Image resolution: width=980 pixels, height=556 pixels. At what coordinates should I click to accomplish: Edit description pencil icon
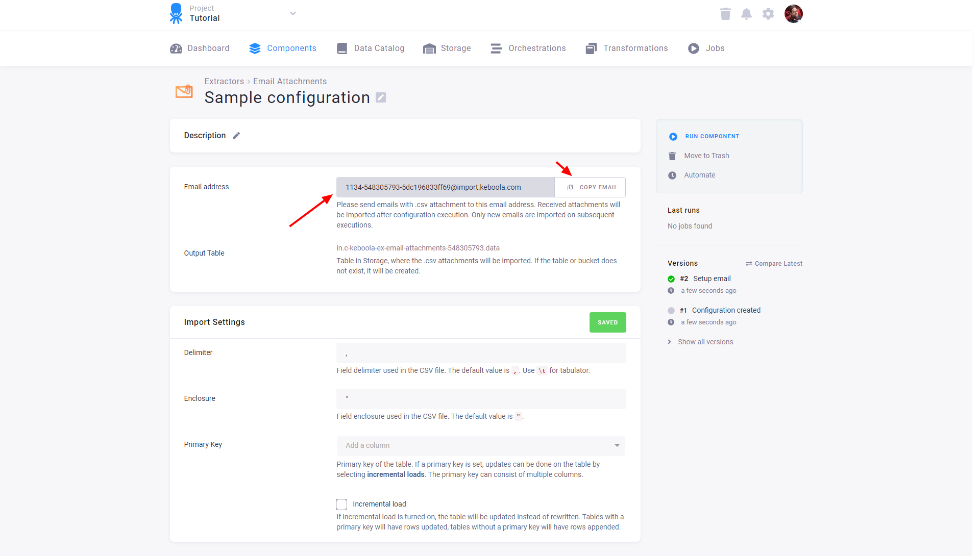[x=236, y=136]
